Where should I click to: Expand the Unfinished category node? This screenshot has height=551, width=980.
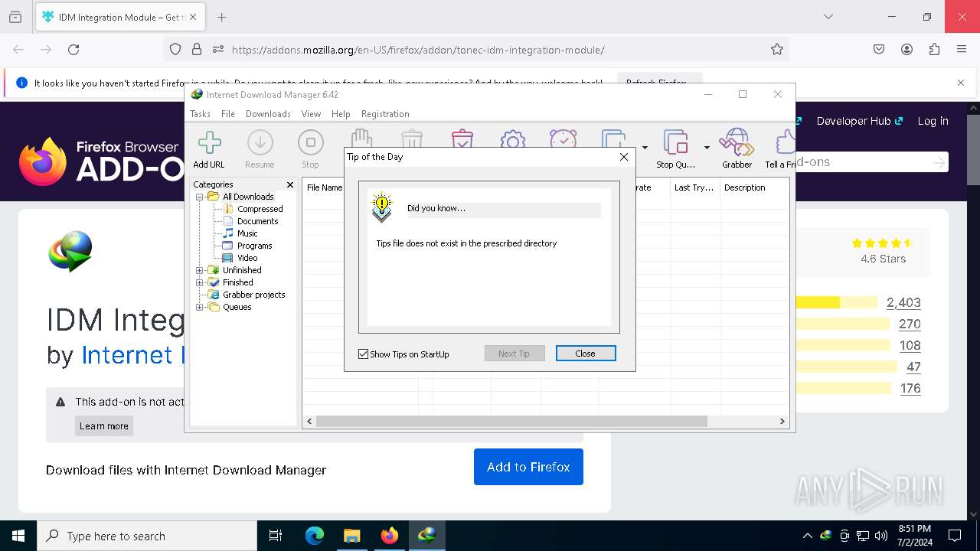tap(200, 270)
